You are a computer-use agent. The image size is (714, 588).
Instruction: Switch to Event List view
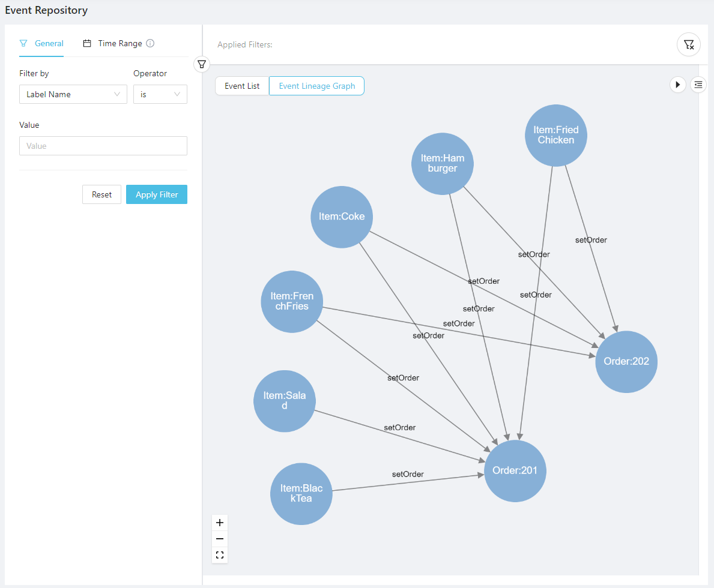click(242, 86)
